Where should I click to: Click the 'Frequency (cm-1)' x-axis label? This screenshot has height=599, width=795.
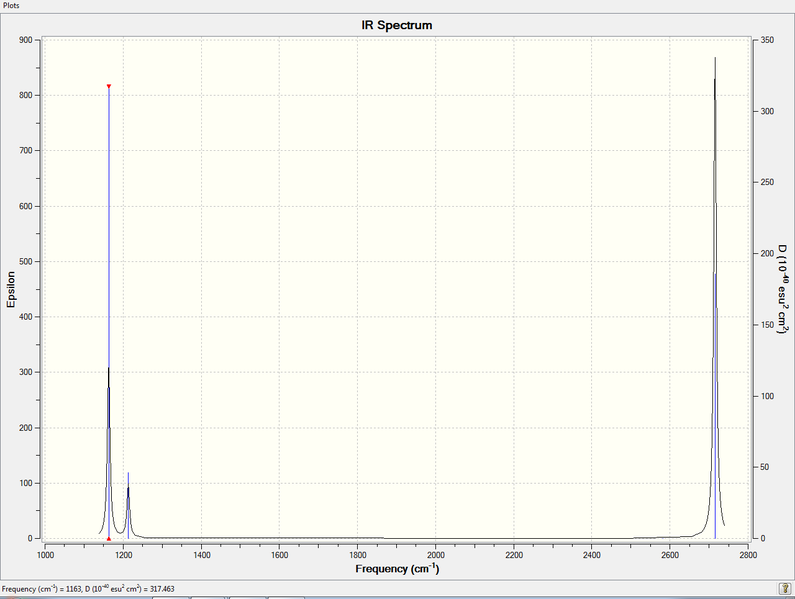pos(397,569)
